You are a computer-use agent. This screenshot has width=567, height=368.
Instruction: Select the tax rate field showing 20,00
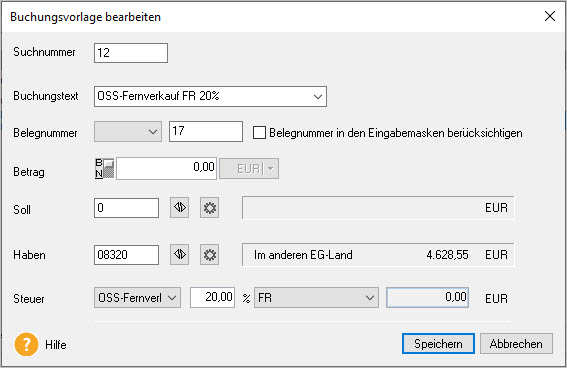213,298
